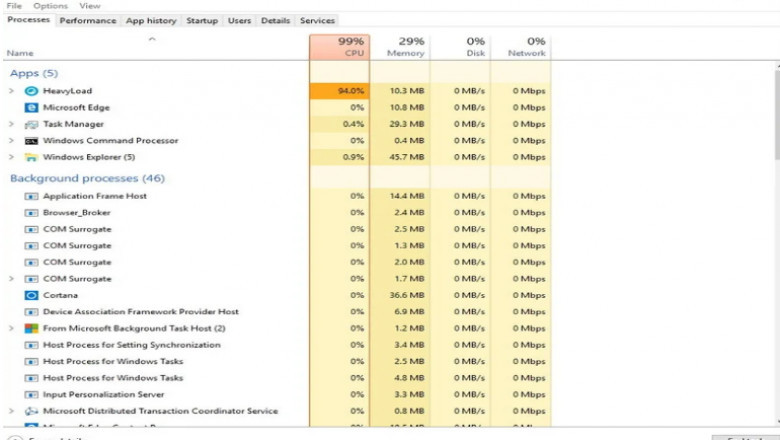Sort by the Memory column header
Image resolution: width=780 pixels, height=440 pixels.
click(400, 47)
